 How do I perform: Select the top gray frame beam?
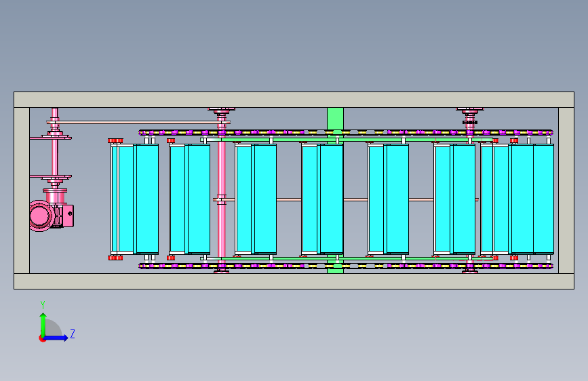(x=294, y=100)
